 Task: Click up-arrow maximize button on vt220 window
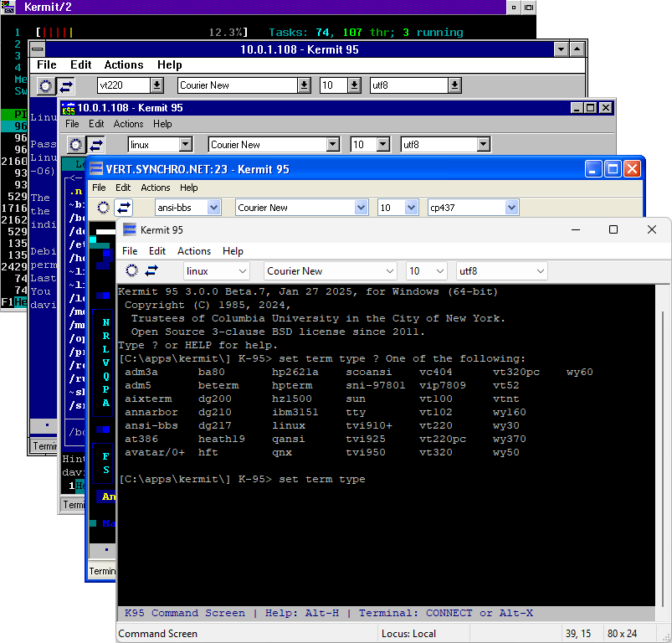[577, 49]
